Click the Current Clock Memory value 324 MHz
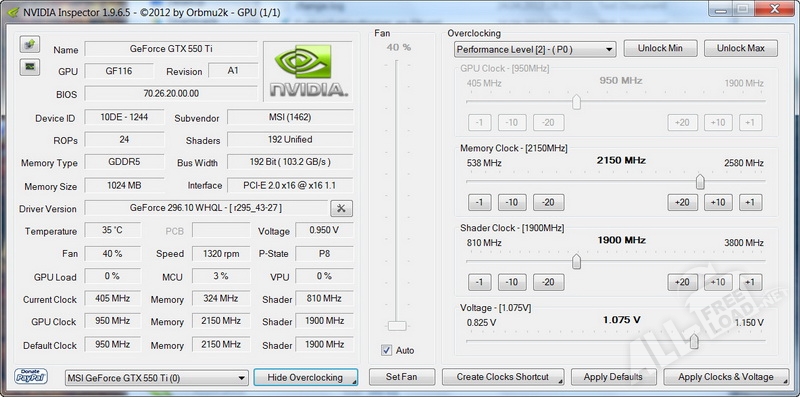 pyautogui.click(x=221, y=299)
